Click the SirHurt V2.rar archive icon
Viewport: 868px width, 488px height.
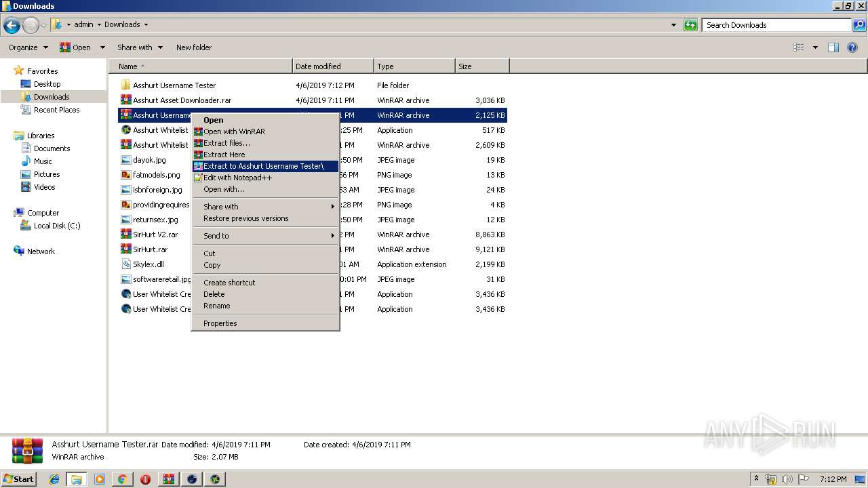[125, 235]
